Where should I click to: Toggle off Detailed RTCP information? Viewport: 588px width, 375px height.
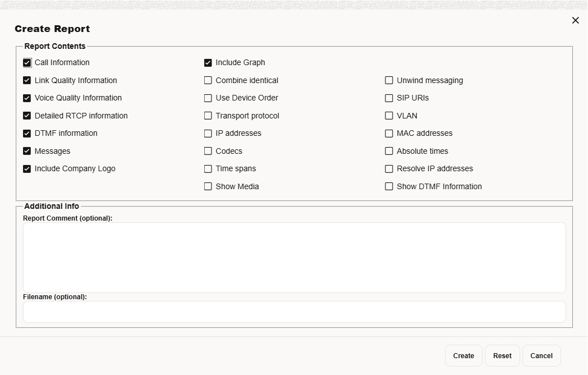pyautogui.click(x=26, y=116)
